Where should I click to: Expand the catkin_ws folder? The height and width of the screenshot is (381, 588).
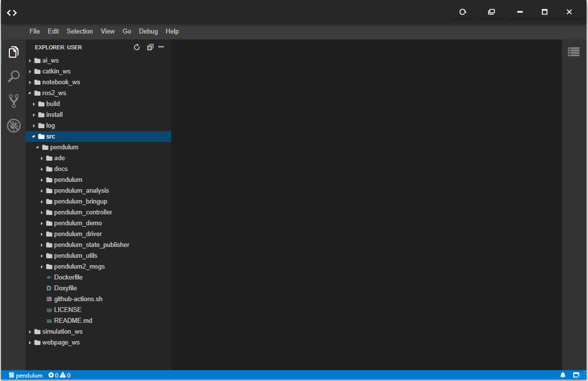point(56,71)
